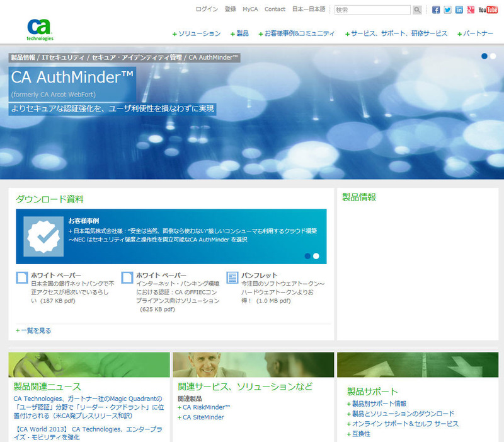Select second hero banner slide dot

[493, 56]
